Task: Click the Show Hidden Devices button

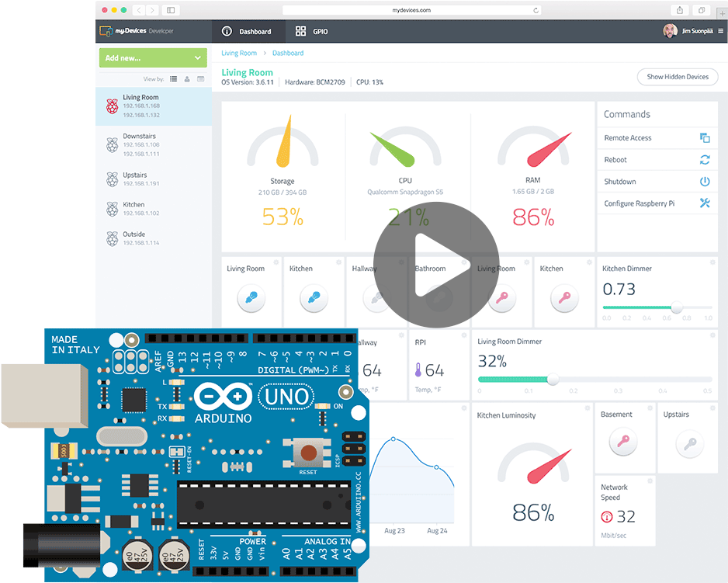Action: pyautogui.click(x=678, y=77)
